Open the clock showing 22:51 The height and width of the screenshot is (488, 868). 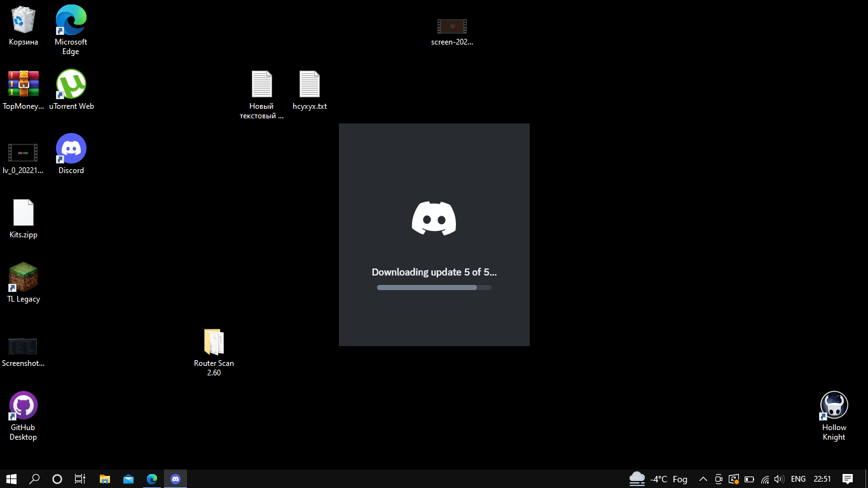[822, 479]
